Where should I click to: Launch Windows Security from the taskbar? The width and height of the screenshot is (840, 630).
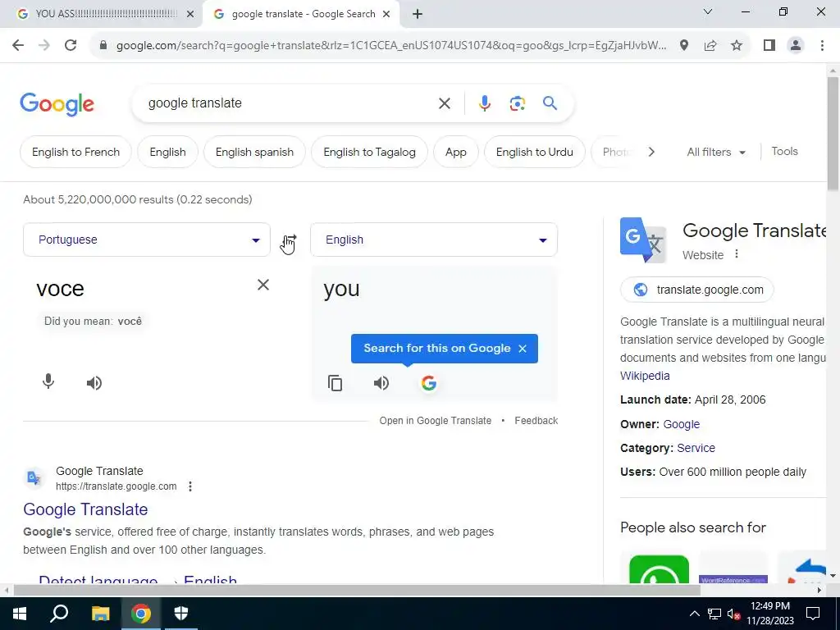(181, 614)
